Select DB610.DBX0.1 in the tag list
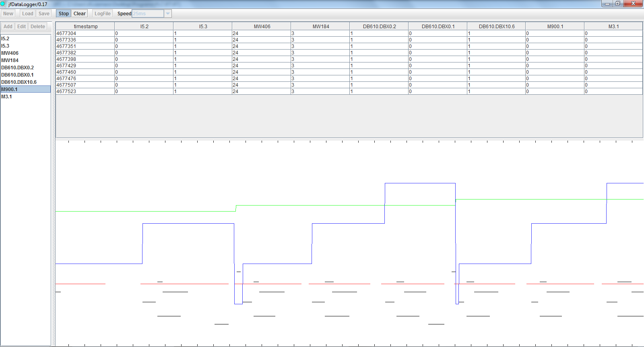Screen dimensions: 644x347 (x=26, y=75)
